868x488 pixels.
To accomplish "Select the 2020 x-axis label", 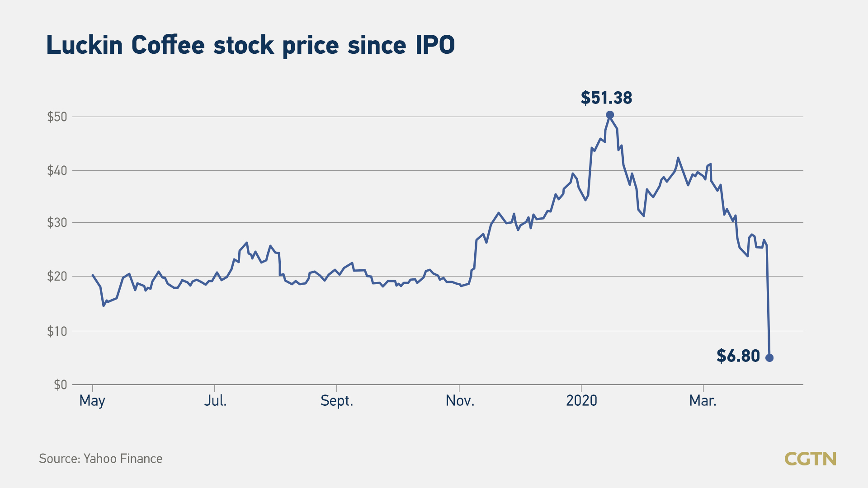I will (581, 400).
